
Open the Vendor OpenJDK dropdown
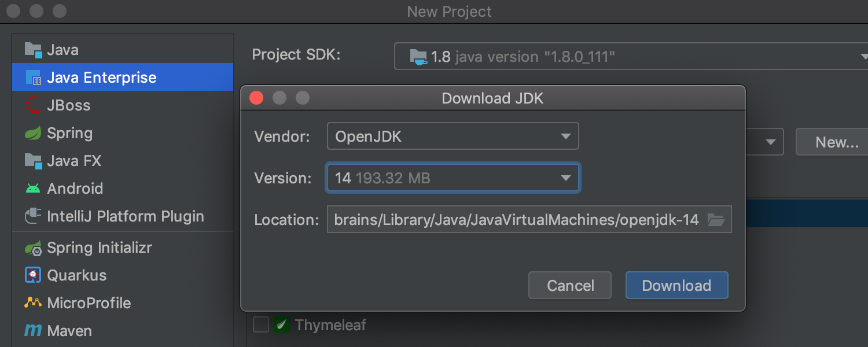click(453, 136)
